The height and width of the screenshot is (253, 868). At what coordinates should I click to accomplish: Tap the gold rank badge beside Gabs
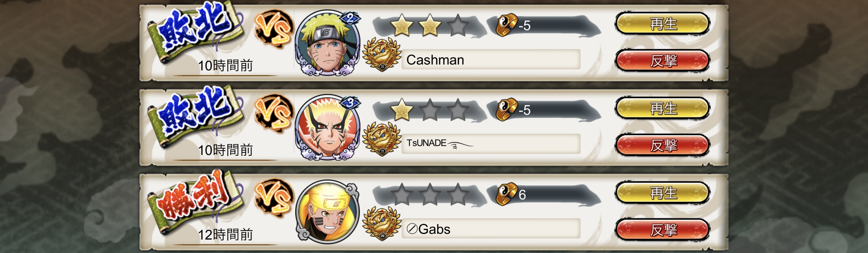[x=382, y=224]
